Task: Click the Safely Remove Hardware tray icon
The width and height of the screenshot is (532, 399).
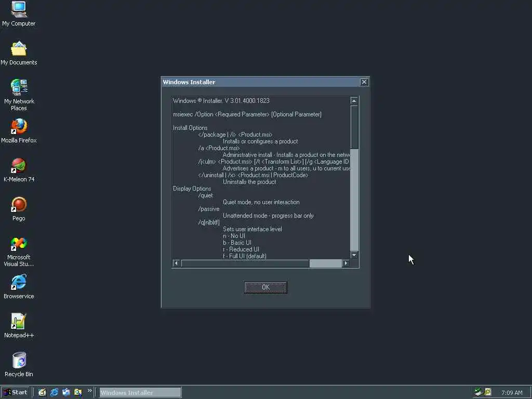Action: point(478,392)
